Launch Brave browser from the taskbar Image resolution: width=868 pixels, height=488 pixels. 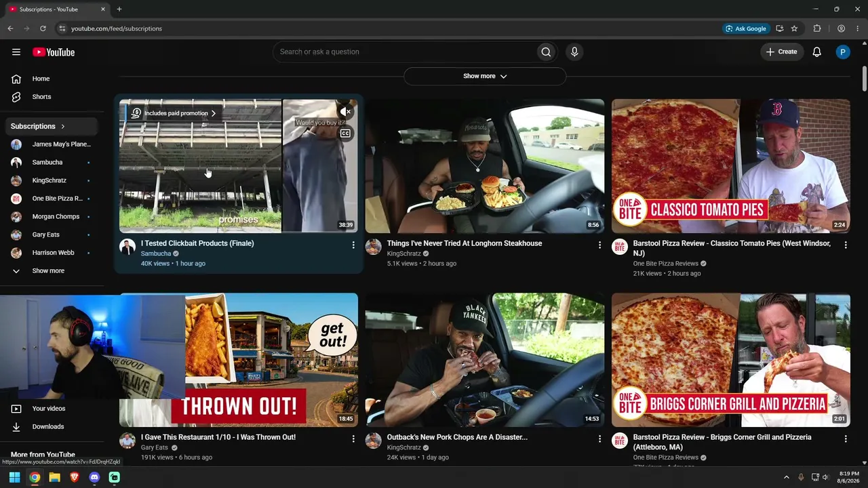tap(75, 477)
